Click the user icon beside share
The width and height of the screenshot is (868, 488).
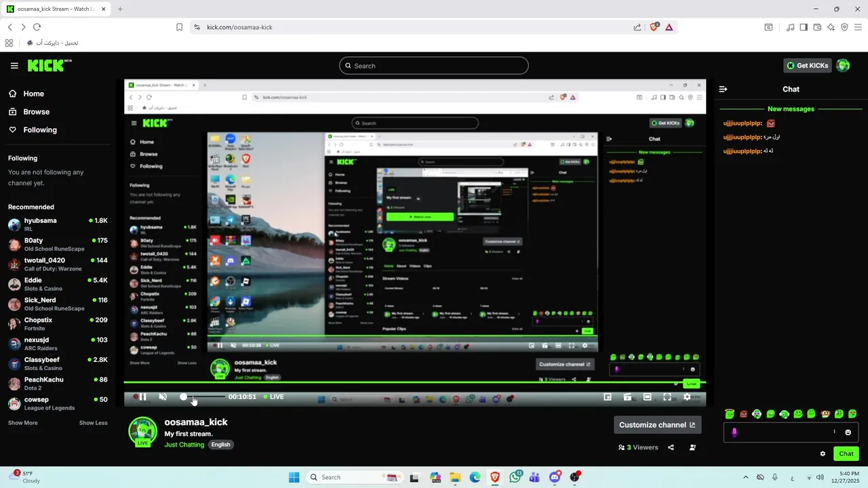tap(692, 447)
